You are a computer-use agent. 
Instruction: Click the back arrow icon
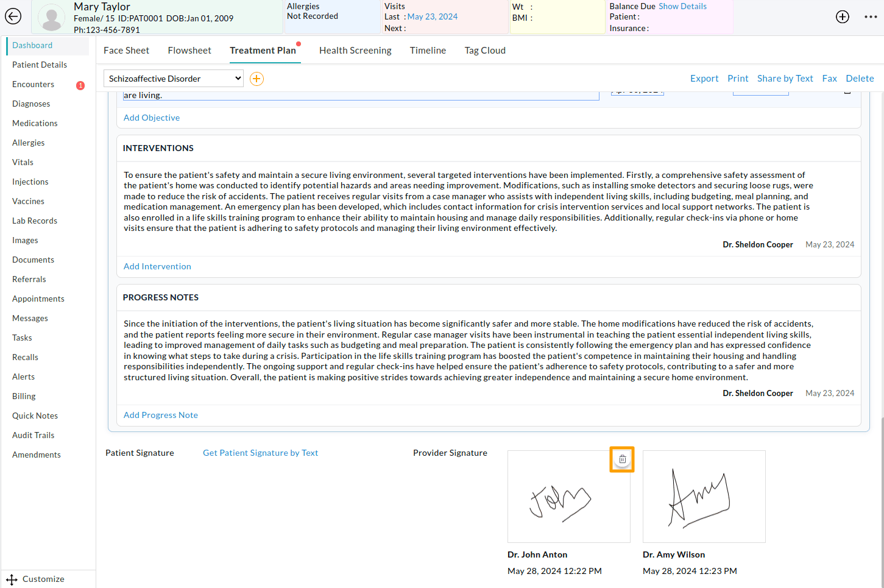coord(13,16)
